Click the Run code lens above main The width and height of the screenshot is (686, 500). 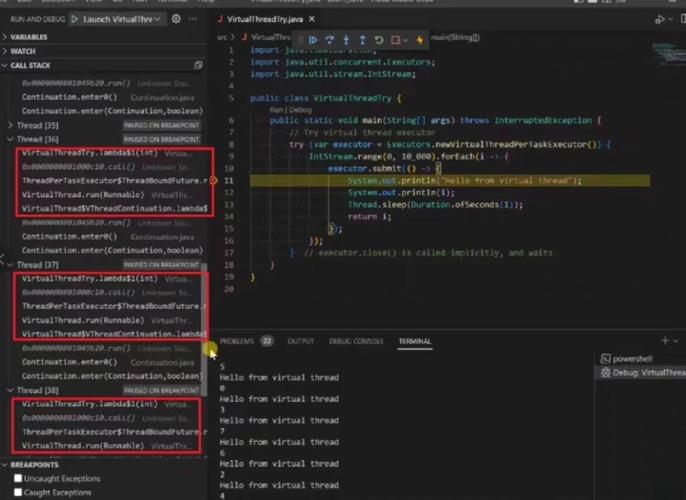point(276,110)
